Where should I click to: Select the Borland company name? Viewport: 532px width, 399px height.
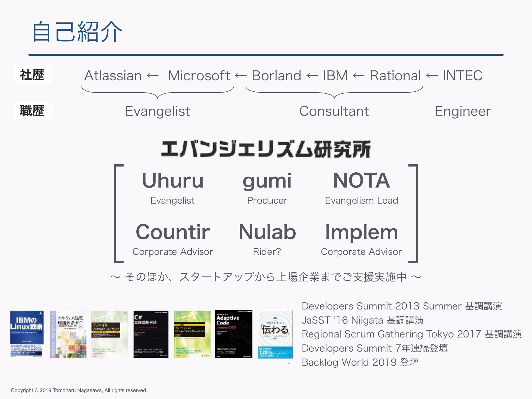(x=276, y=76)
